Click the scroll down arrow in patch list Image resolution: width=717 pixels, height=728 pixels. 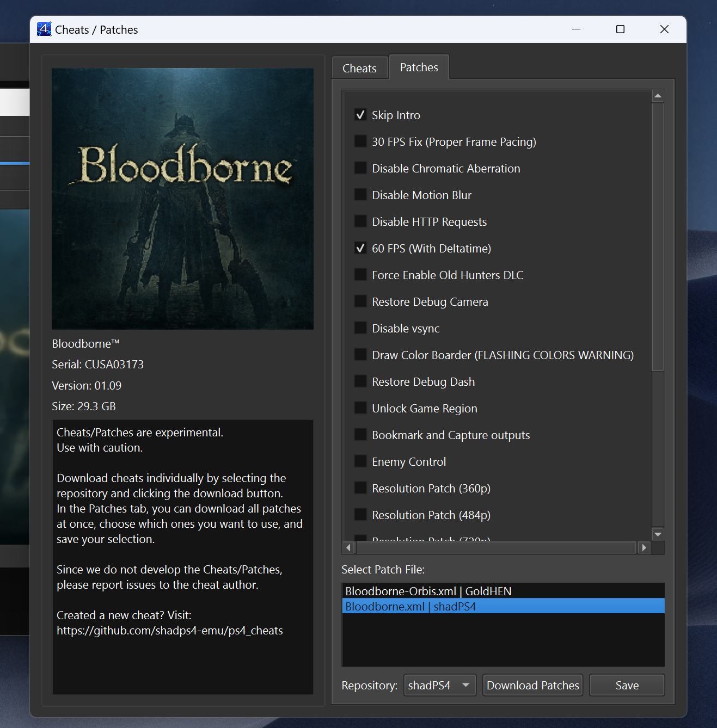658,534
